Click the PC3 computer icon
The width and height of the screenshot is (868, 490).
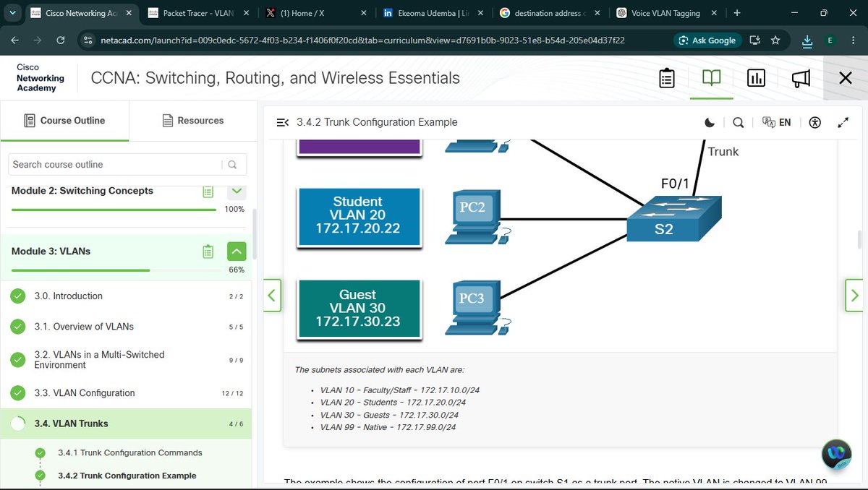tap(479, 309)
